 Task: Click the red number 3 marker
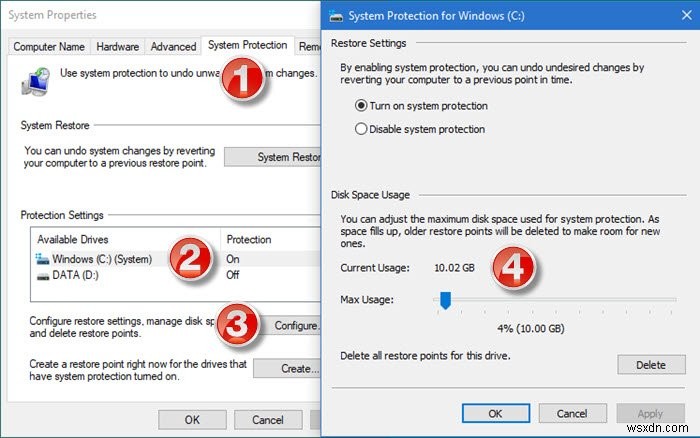[x=238, y=323]
